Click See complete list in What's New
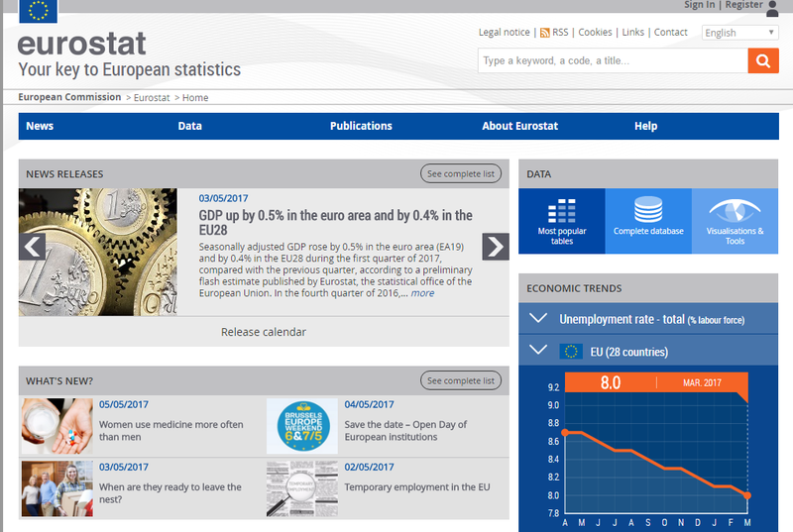Screen dimensions: 793x532 461,380
